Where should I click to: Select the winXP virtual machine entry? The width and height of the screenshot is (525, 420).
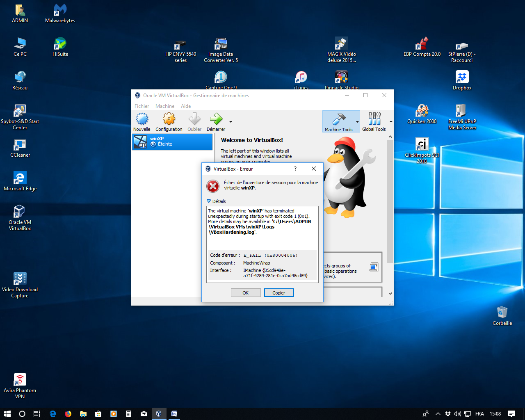coord(172,142)
